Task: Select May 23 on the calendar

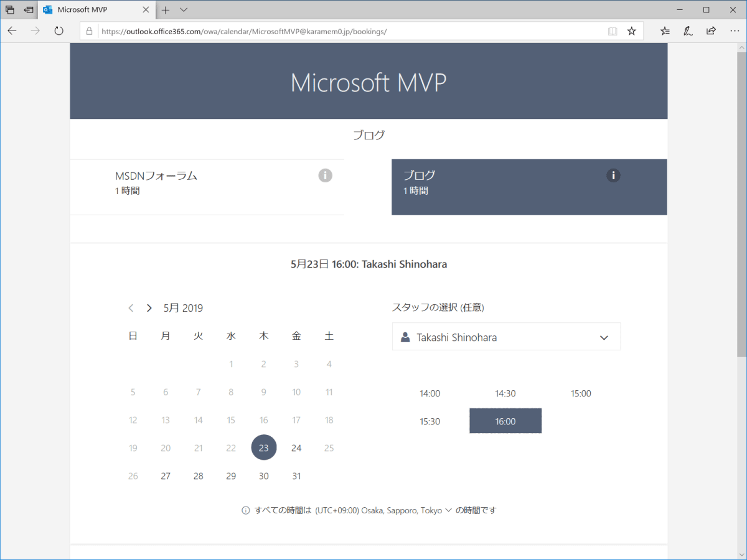Action: click(x=264, y=447)
